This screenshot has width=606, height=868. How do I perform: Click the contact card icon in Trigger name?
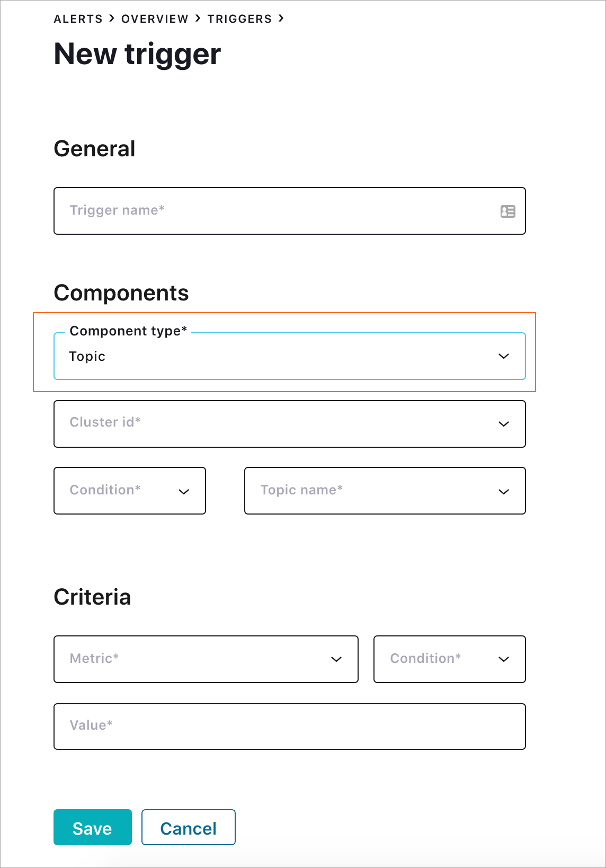(507, 211)
